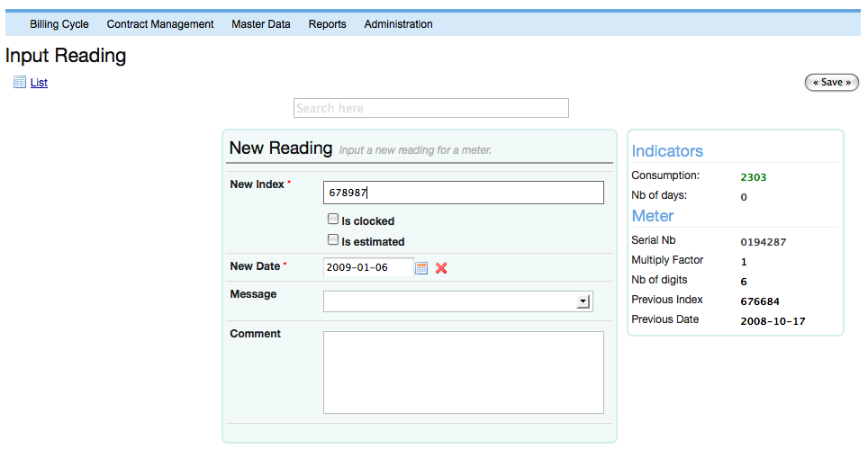
Task: Click the Nb of digits value 6
Action: click(x=744, y=282)
